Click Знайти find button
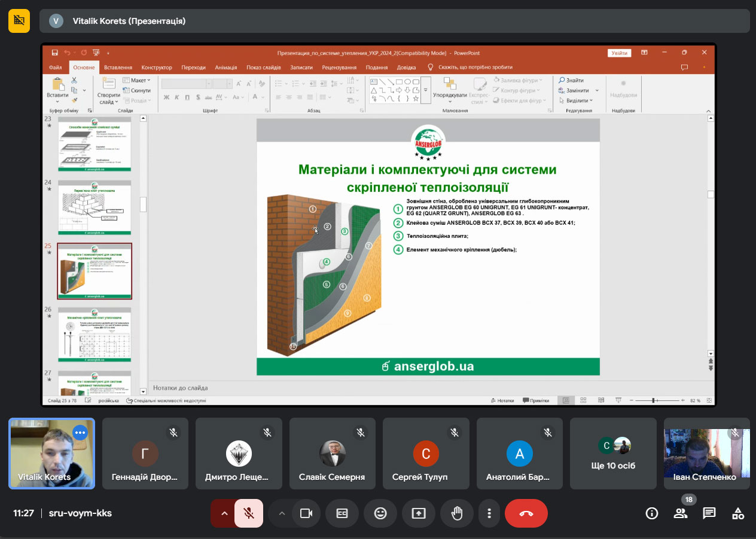Viewport: 756px width, 539px height. click(571, 80)
